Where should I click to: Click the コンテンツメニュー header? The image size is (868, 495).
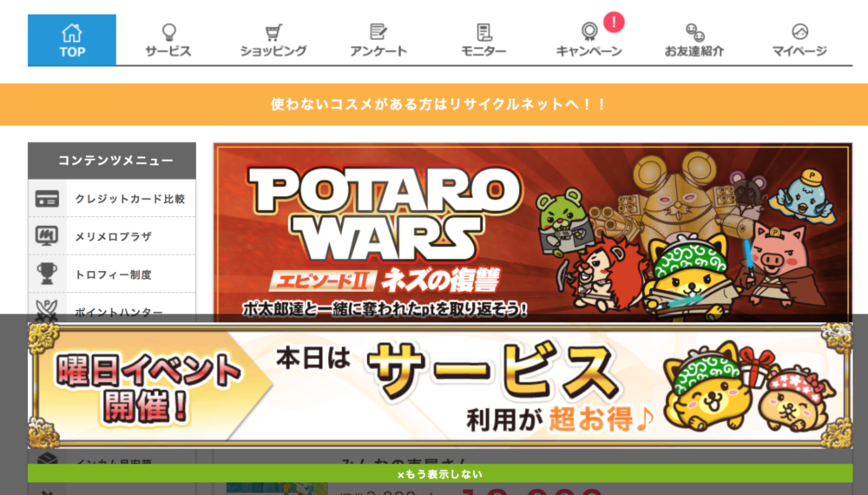pyautogui.click(x=112, y=161)
